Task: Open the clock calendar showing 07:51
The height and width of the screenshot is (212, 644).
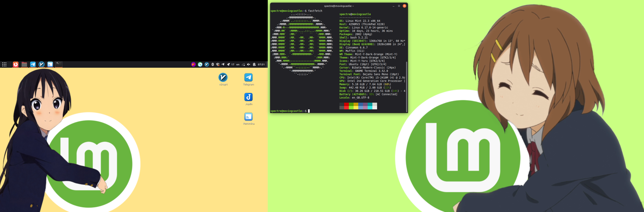Action: pyautogui.click(x=261, y=65)
